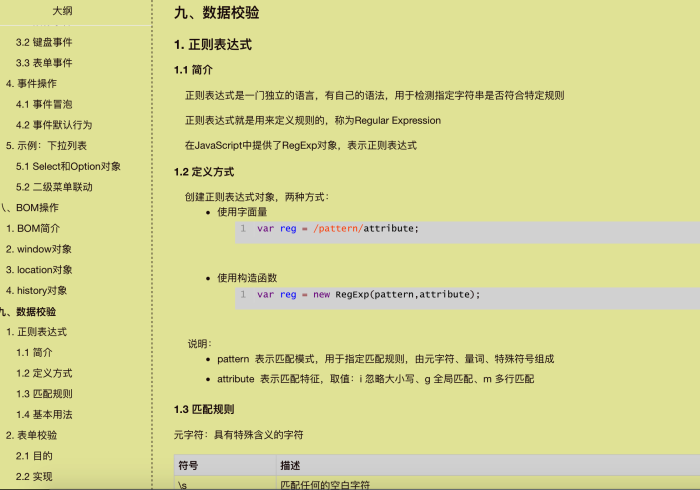Click inside the /pattern/attribute code block

[467, 233]
